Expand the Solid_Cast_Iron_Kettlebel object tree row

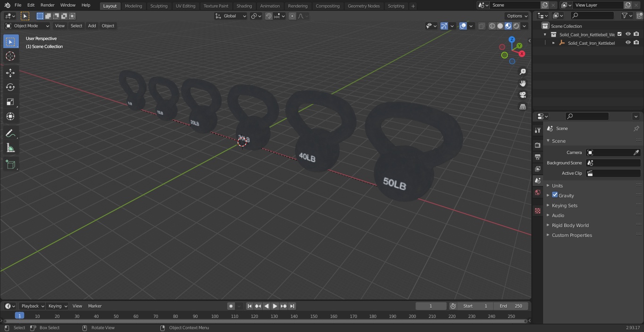(553, 43)
